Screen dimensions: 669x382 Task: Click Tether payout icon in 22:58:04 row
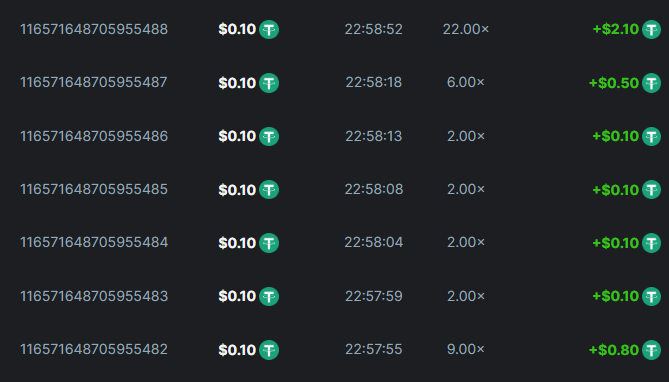click(652, 243)
